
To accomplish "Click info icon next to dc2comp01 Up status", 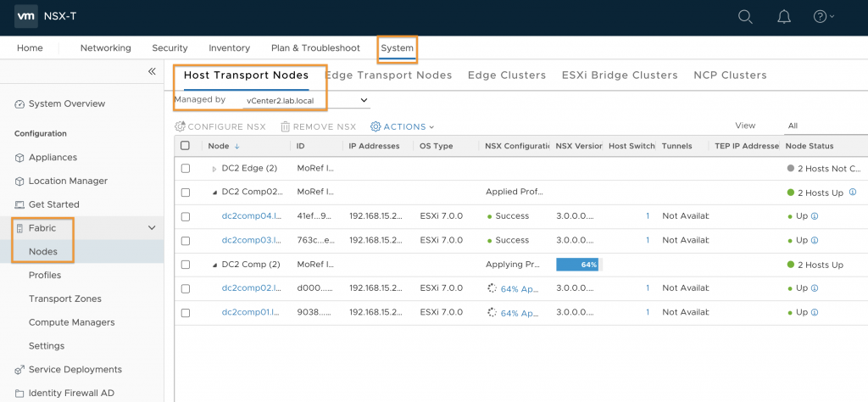I will pos(815,312).
